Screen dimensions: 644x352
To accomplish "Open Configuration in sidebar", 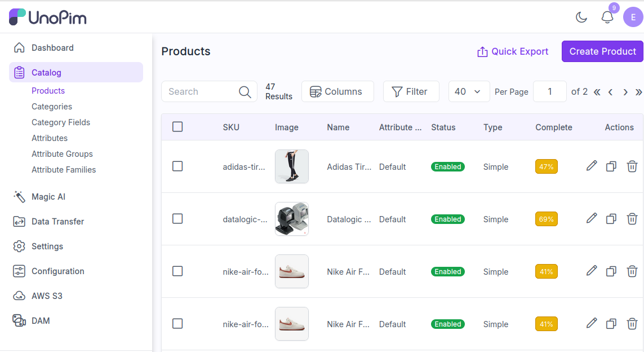I will [x=76, y=271].
